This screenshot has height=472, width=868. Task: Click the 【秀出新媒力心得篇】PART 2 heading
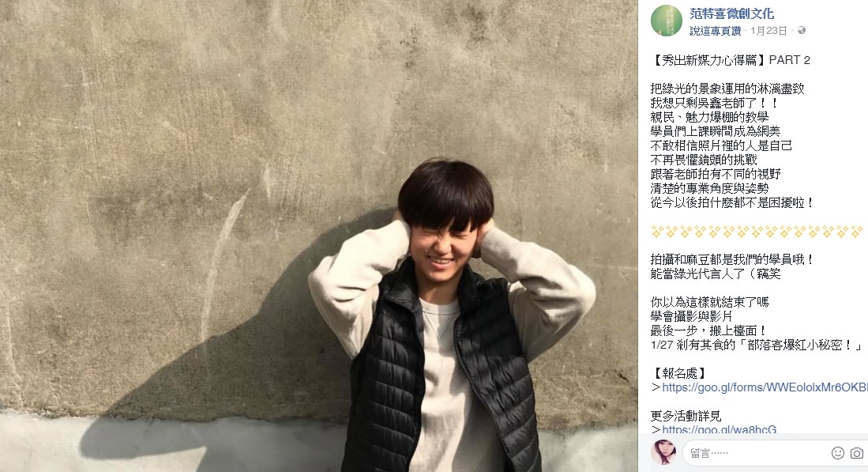[730, 60]
